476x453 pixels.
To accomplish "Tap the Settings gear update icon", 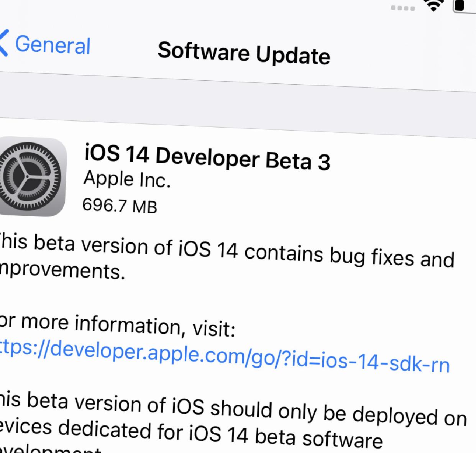I will pos(32,176).
